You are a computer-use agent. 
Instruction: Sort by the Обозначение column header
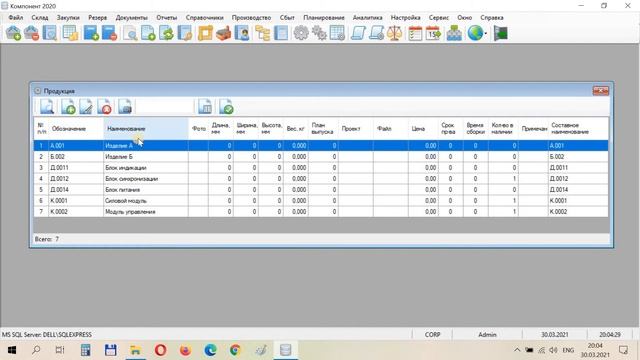point(76,129)
